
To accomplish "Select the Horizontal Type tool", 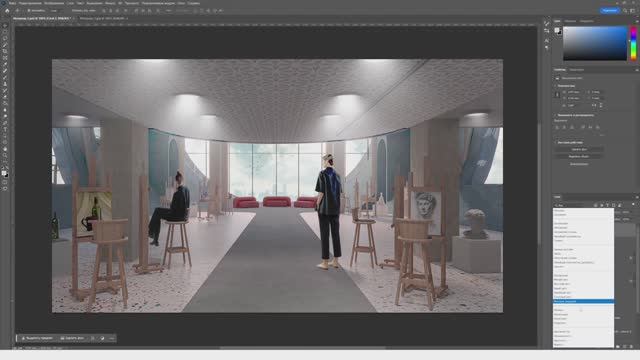I will pos(5,130).
